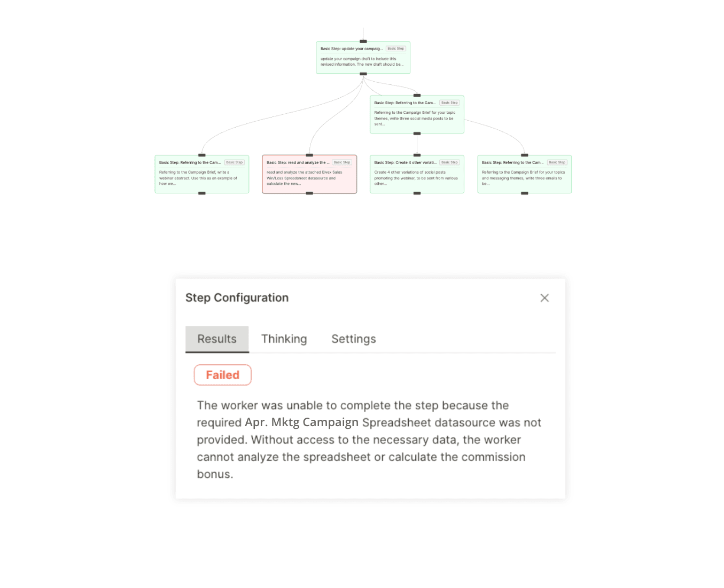This screenshot has height=588, width=724.
Task: Switch to the Thinking tab
Action: (x=284, y=339)
